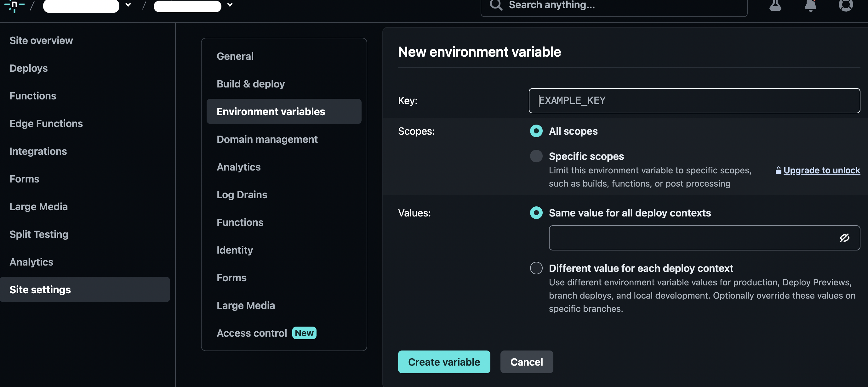
Task: Open Identity settings
Action: [x=235, y=250]
